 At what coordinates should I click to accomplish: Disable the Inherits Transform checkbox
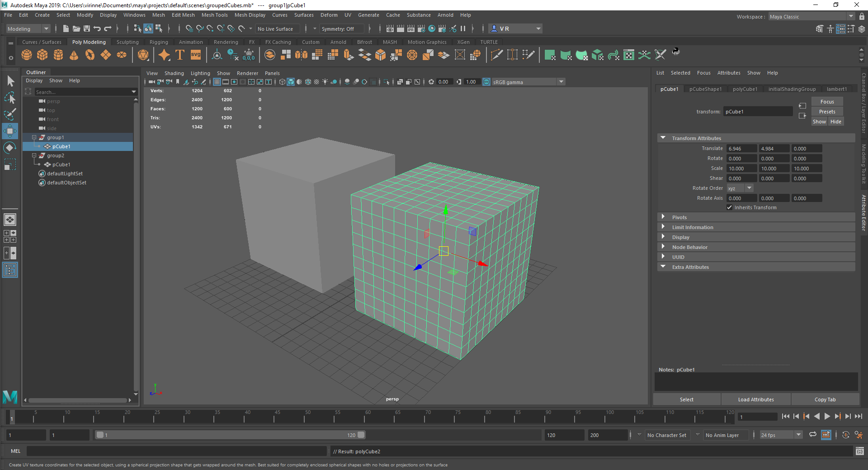729,207
